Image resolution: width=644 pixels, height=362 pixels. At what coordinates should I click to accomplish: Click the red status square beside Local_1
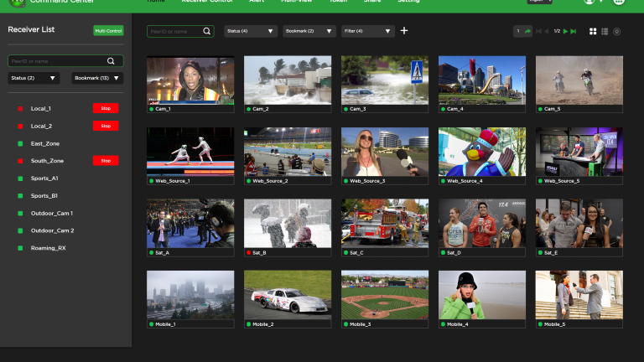click(20, 109)
